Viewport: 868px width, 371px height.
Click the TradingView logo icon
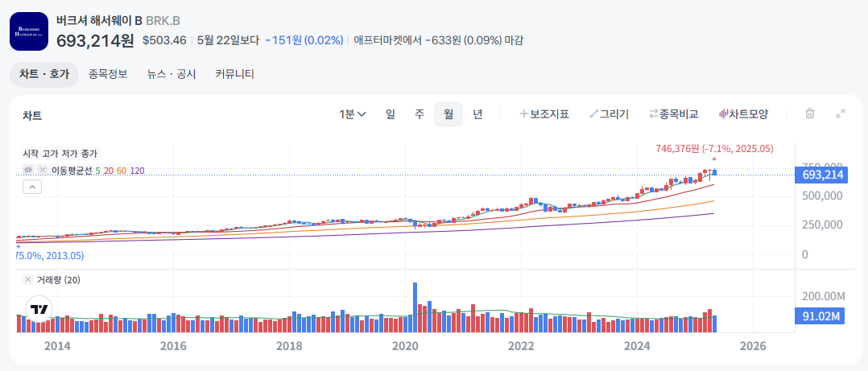tap(39, 309)
